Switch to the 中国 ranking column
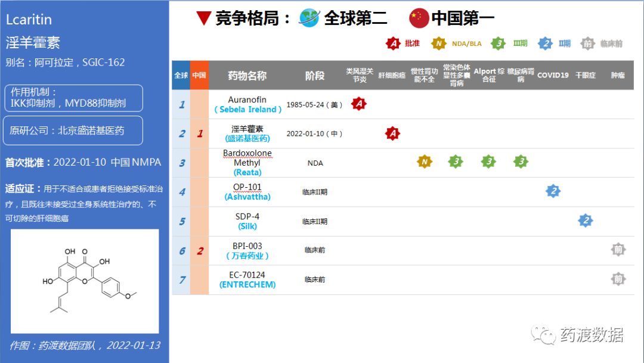This screenshot has height=363, width=644. 199,75
